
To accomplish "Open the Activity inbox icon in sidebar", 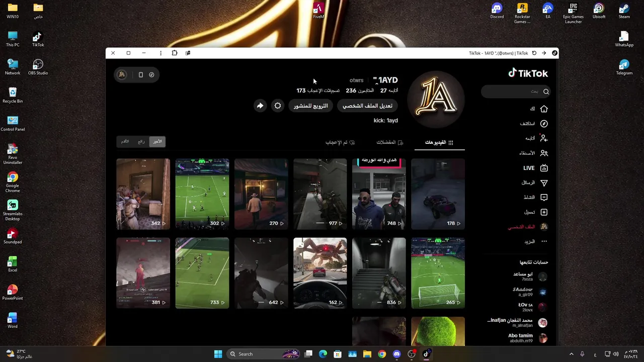I will [x=544, y=197].
